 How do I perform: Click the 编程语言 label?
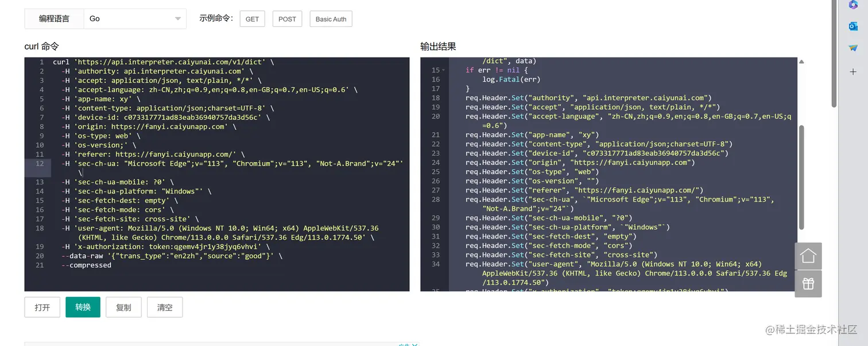54,18
